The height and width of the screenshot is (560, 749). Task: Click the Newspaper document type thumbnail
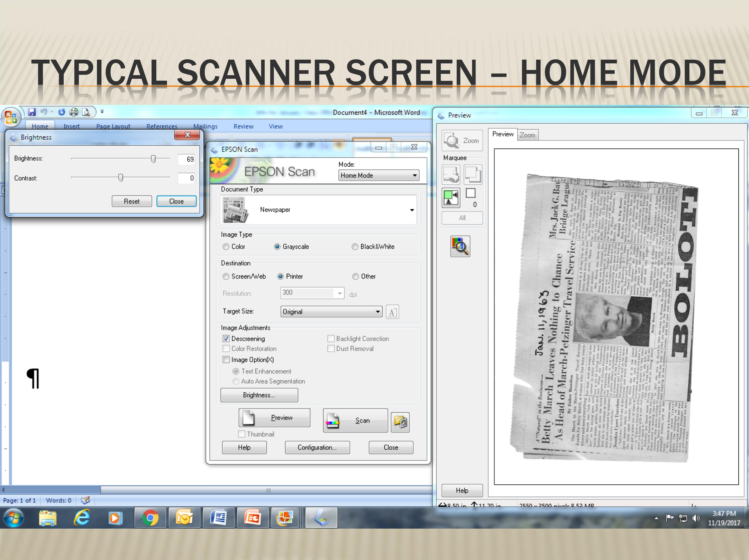tap(235, 210)
